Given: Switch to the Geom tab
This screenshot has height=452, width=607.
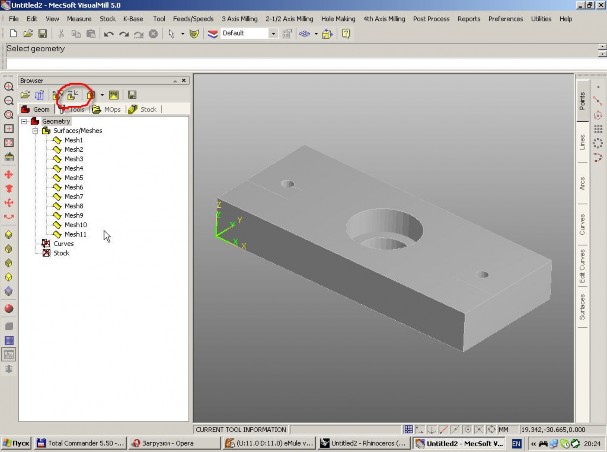Looking at the screenshot, I should pos(36,110).
